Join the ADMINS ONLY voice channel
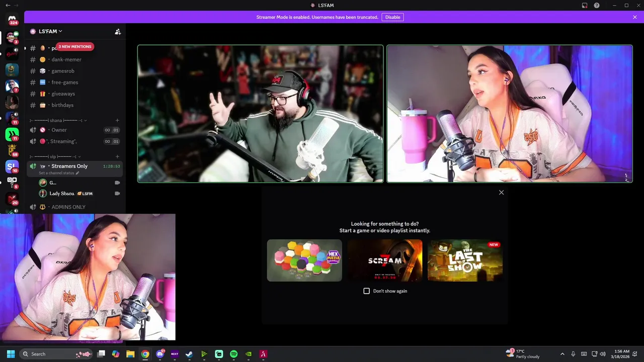644x362 pixels. (75, 207)
